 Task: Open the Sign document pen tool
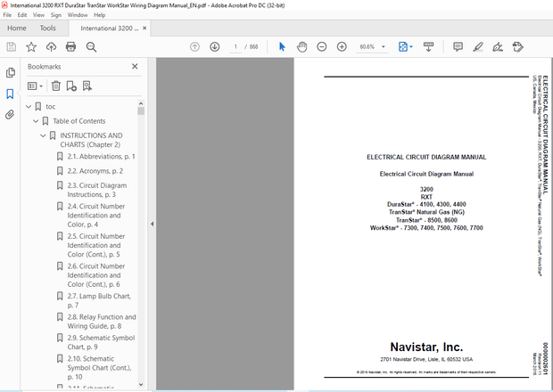pos(498,47)
